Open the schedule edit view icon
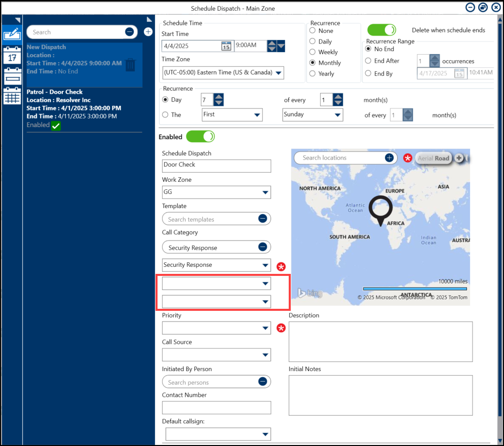This screenshot has width=504, height=446. 11,33
